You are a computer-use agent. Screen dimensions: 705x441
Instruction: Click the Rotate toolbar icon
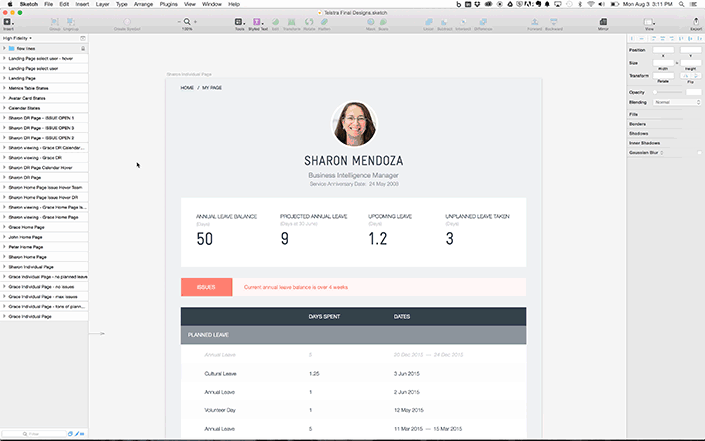pos(309,22)
